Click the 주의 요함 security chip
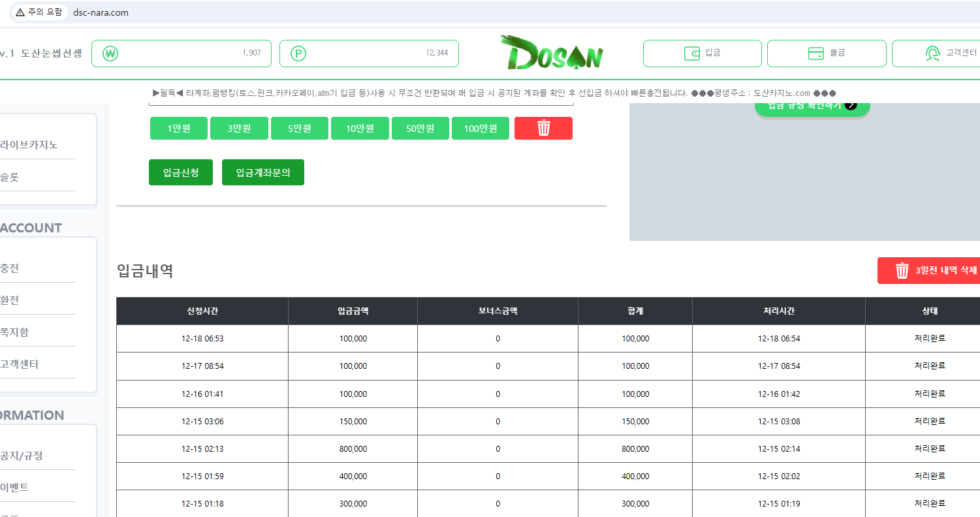This screenshot has height=517, width=980. tap(39, 12)
